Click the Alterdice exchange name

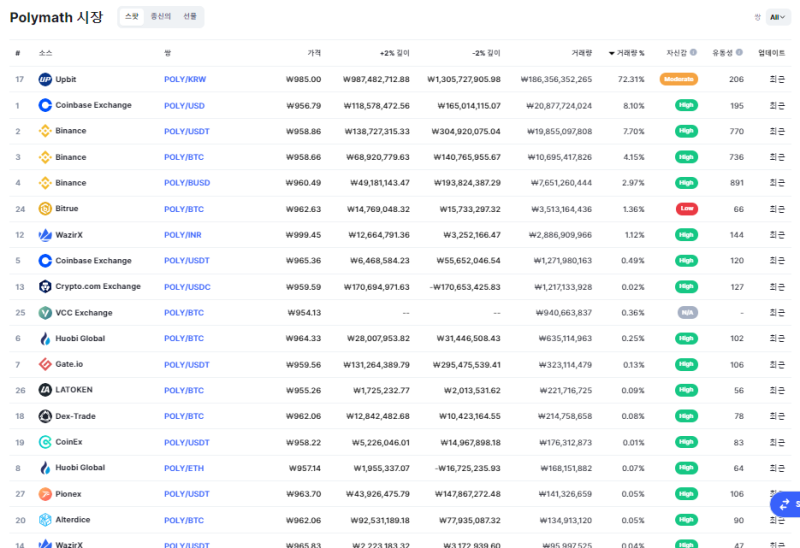coord(73,519)
